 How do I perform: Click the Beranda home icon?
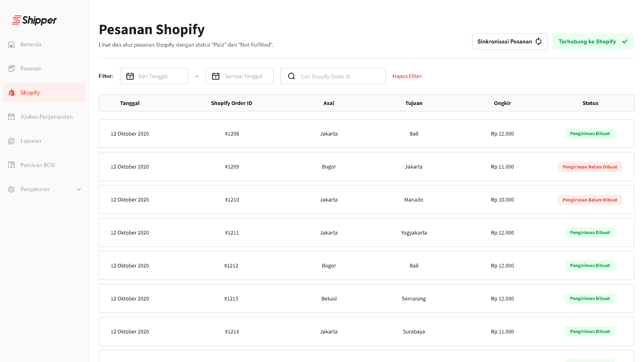11,44
